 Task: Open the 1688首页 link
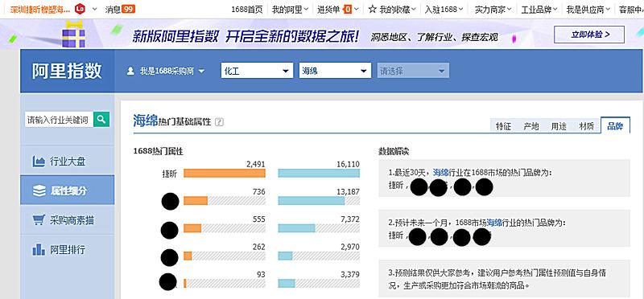point(247,9)
